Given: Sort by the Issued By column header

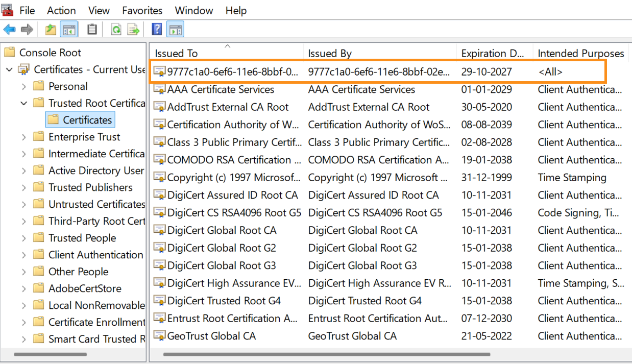Looking at the screenshot, I should (330, 53).
